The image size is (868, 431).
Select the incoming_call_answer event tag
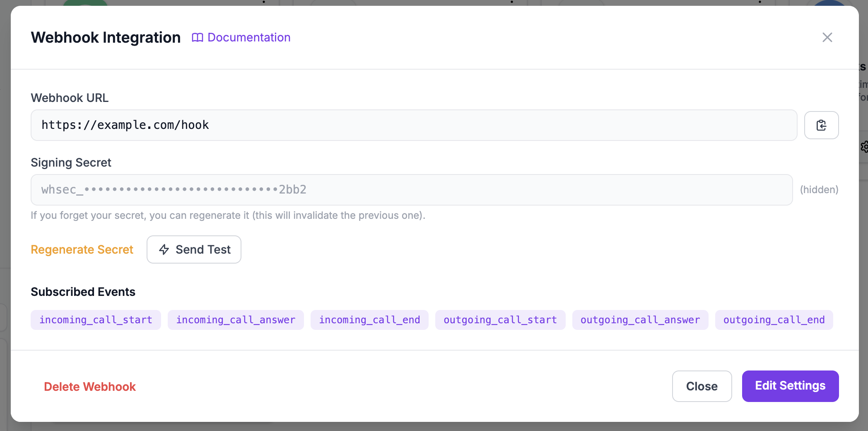(x=235, y=320)
